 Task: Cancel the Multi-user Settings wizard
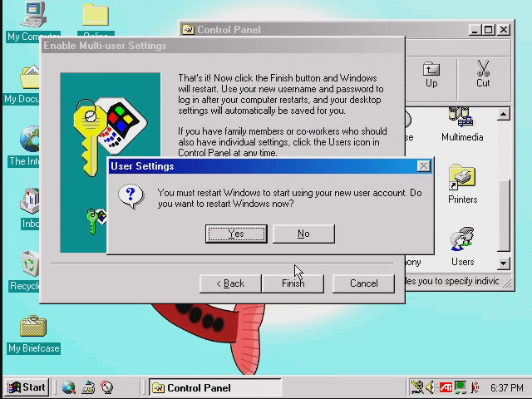364,283
